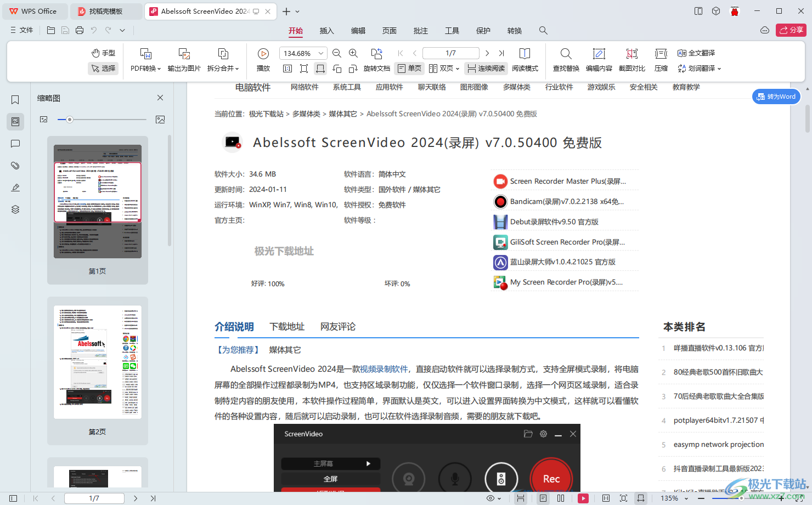Open the bookmark panel in the sidebar
812x505 pixels.
[15, 100]
